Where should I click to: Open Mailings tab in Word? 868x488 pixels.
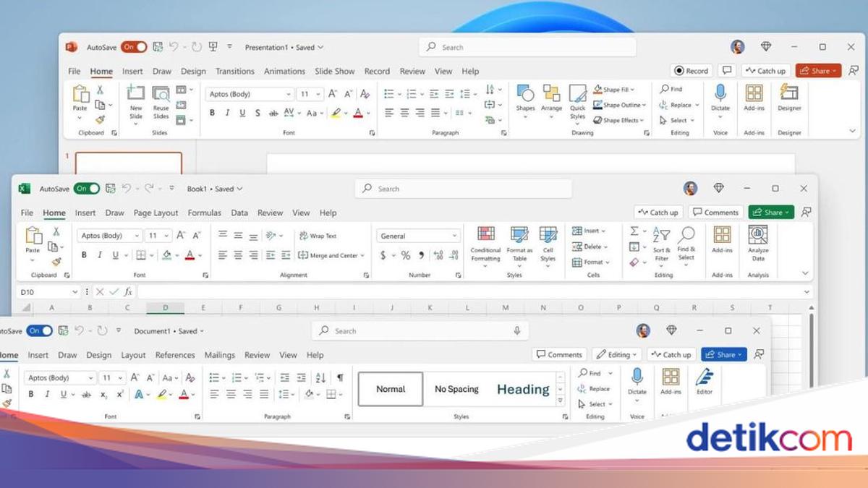coord(220,355)
